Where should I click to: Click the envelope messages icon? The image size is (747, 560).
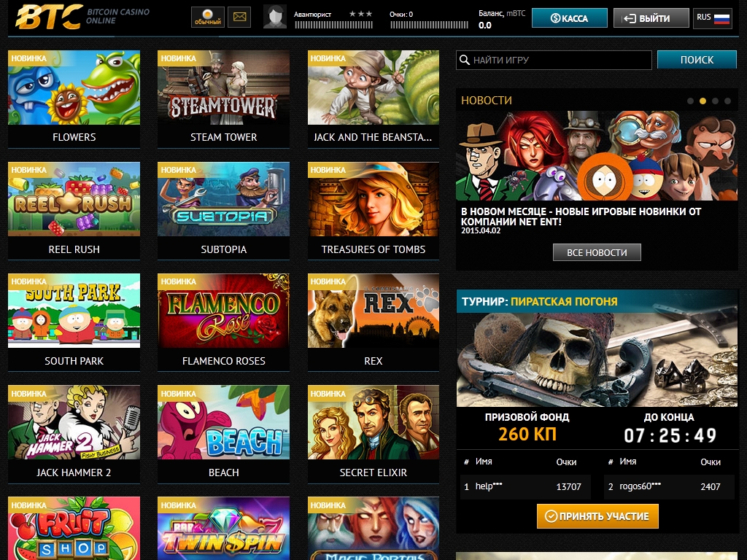[239, 17]
